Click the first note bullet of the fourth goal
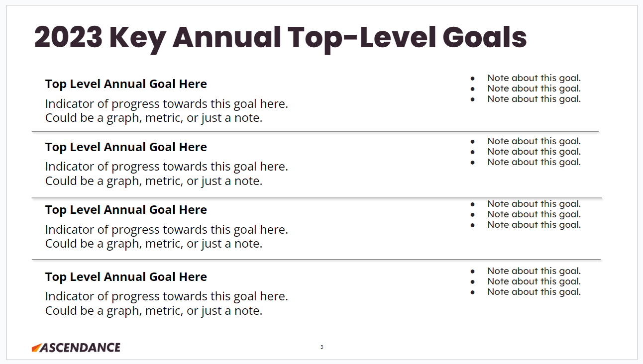This screenshot has height=364, width=643. pyautogui.click(x=534, y=271)
